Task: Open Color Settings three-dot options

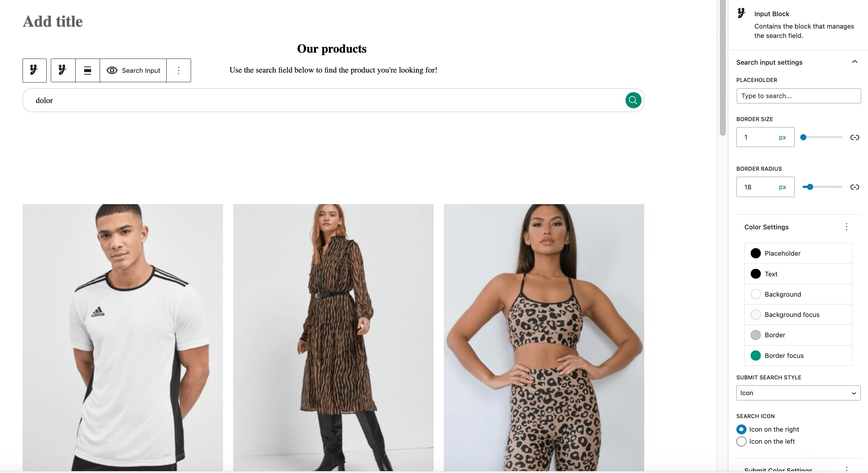Action: (x=846, y=227)
